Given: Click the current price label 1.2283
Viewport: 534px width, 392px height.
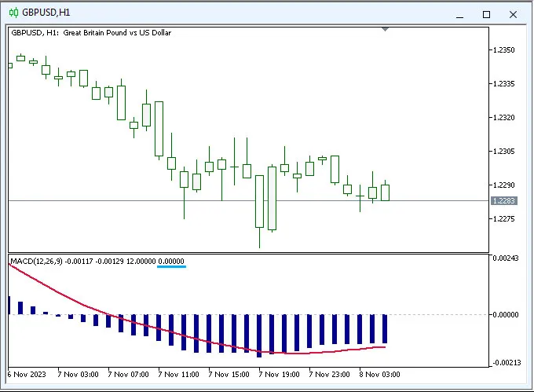Looking at the screenshot, I should coord(503,201).
